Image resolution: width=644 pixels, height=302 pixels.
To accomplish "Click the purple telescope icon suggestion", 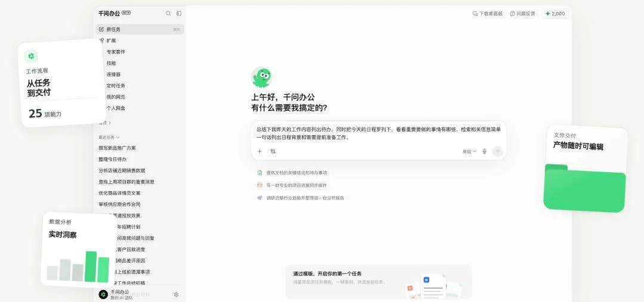I will (x=259, y=198).
